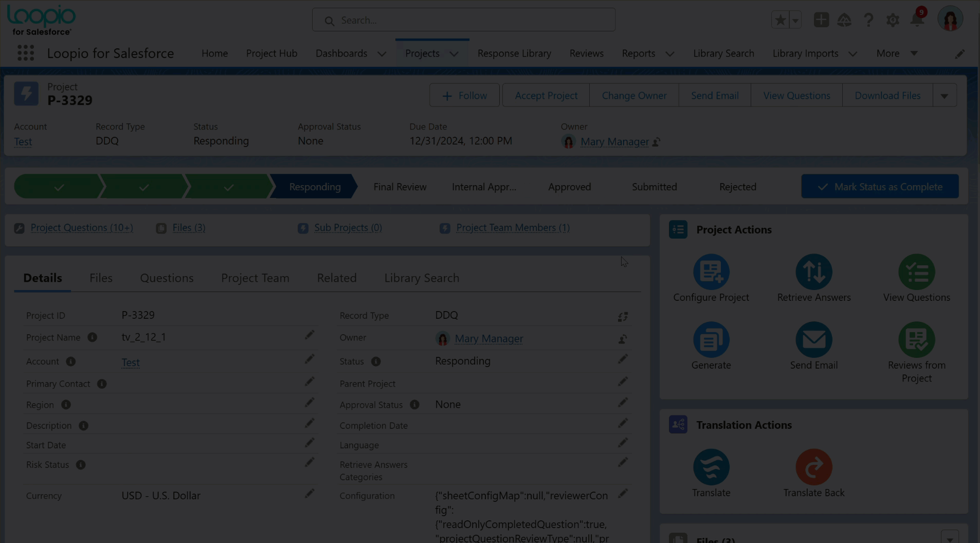The image size is (980, 543).
Task: Click Download Files button
Action: click(887, 96)
